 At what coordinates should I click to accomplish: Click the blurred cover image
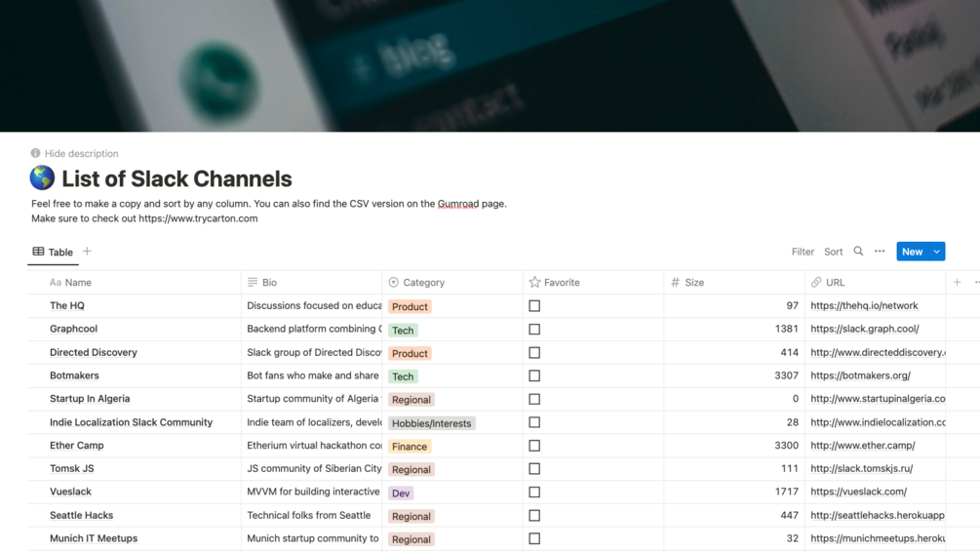tap(490, 65)
